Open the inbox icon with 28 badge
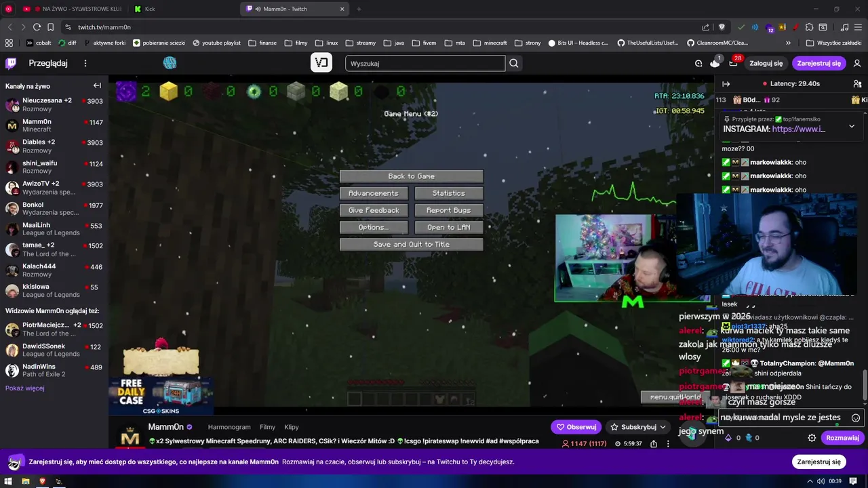This screenshot has width=868, height=488. [x=733, y=63]
